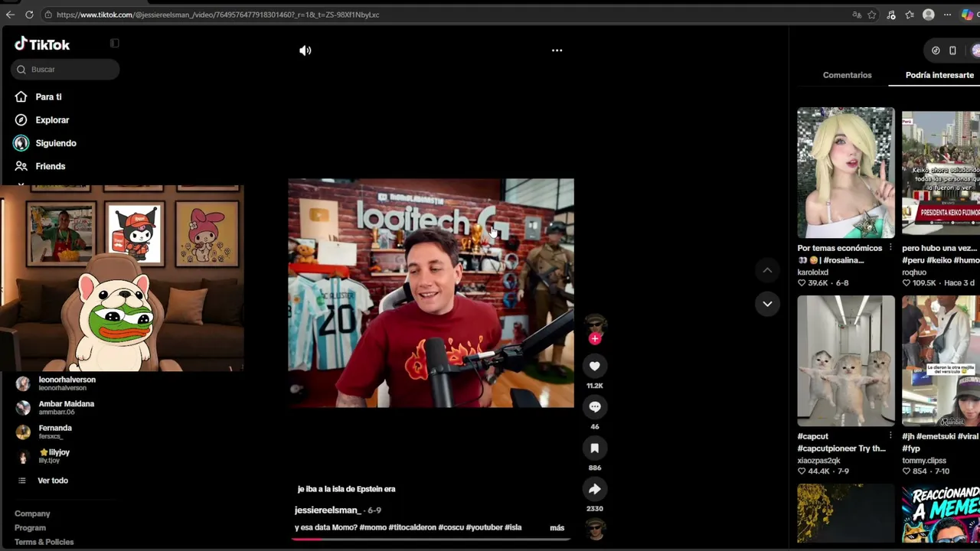Open Ambar Maidana's profile
Viewport: 980px width, 551px height.
65,408
